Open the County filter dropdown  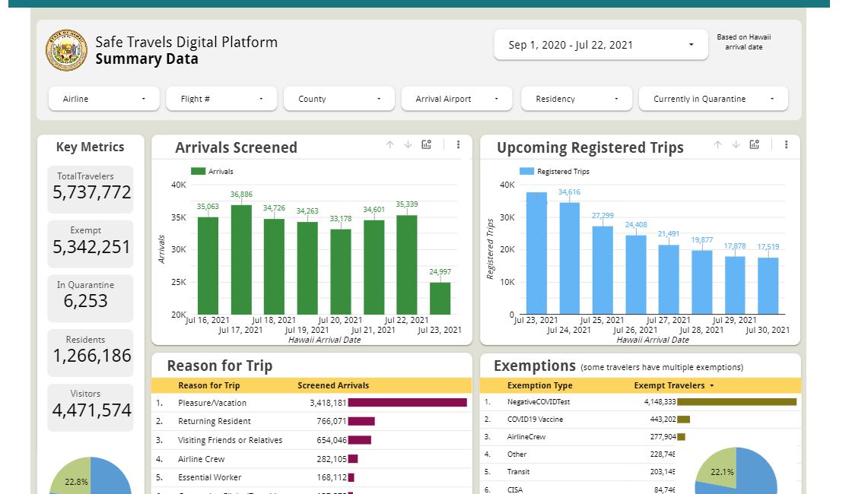(339, 99)
